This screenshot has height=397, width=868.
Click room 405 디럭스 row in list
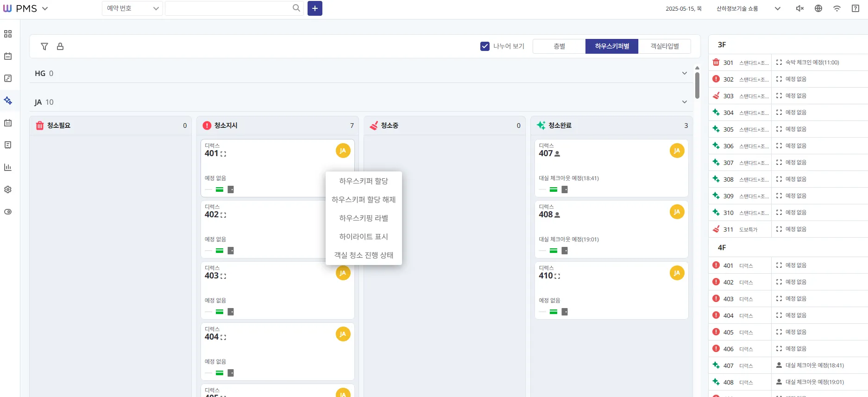coord(788,332)
